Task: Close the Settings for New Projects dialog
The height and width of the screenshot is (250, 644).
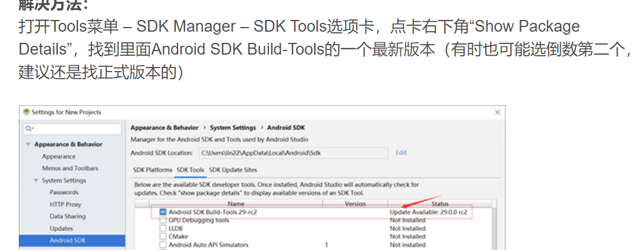Action: click(498, 112)
